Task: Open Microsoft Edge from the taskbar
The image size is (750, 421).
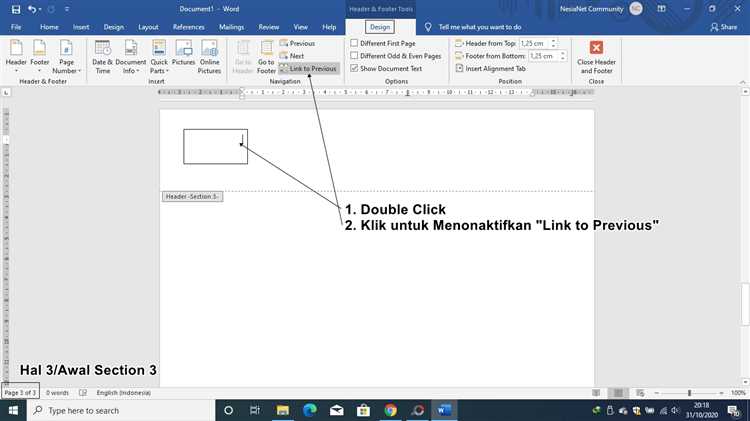Action: pyautogui.click(x=309, y=410)
